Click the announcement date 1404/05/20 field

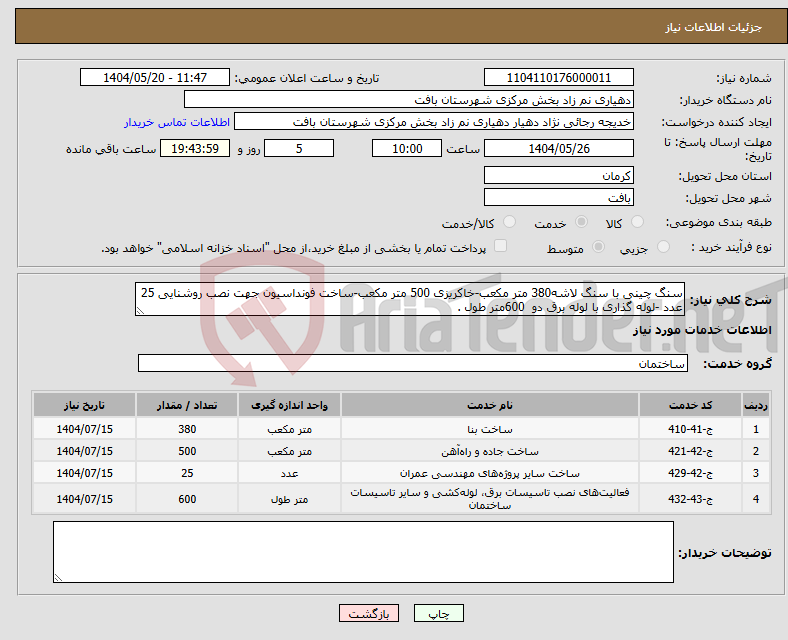tap(155, 77)
